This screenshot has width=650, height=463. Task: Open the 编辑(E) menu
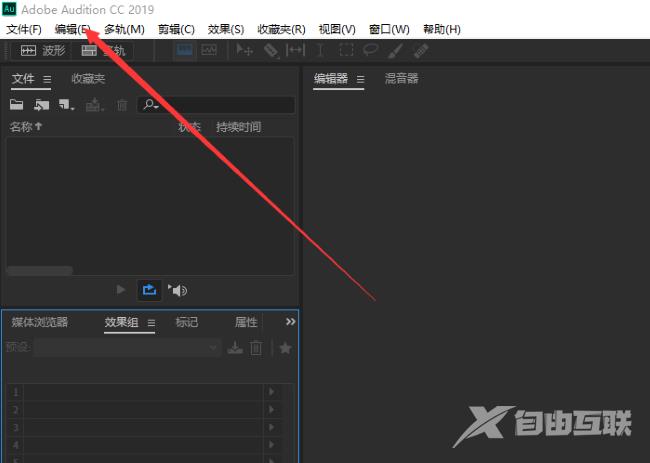click(x=73, y=29)
